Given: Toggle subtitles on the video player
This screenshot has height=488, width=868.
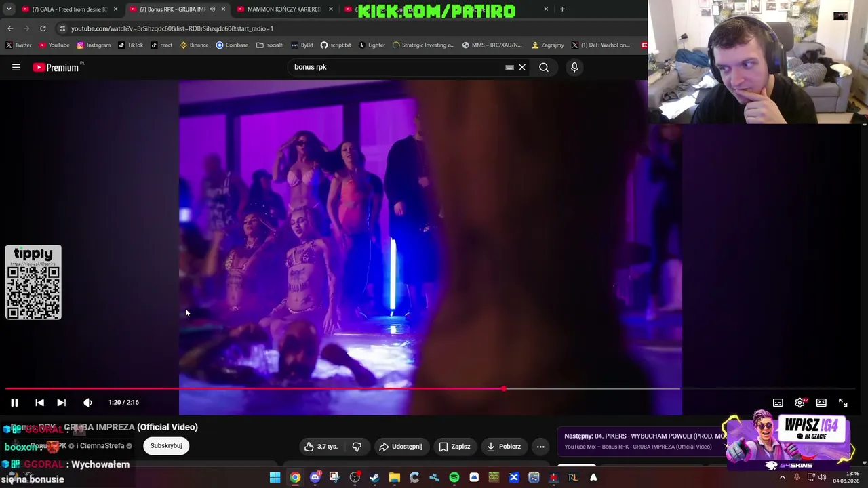Looking at the screenshot, I should [778, 403].
